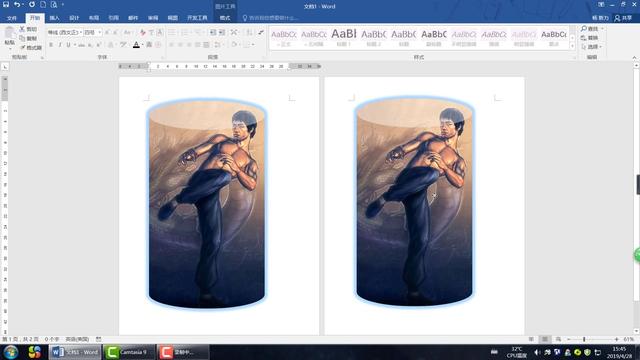Viewport: 640px width, 360px height.
Task: Toggle subscript formatting
Action: tap(90, 45)
